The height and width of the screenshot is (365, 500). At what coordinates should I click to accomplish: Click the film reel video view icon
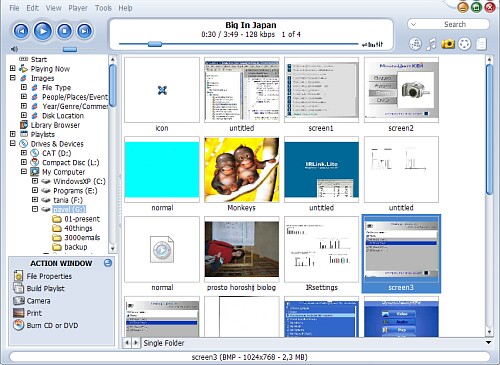pyautogui.click(x=464, y=44)
